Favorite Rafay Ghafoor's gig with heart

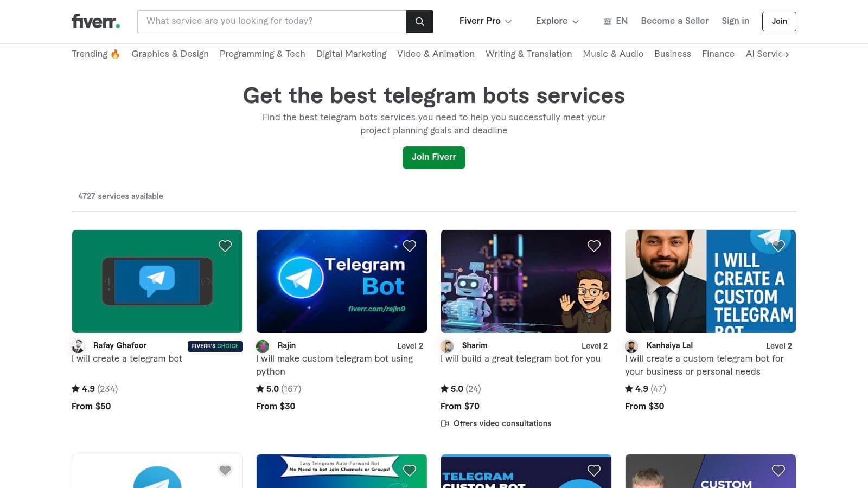[x=225, y=246]
